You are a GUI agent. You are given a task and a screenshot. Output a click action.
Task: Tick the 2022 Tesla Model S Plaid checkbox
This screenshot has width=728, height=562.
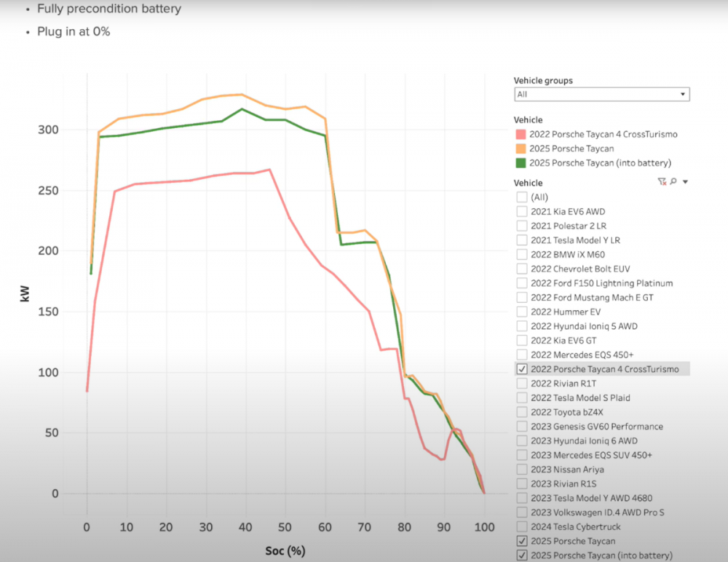522,397
